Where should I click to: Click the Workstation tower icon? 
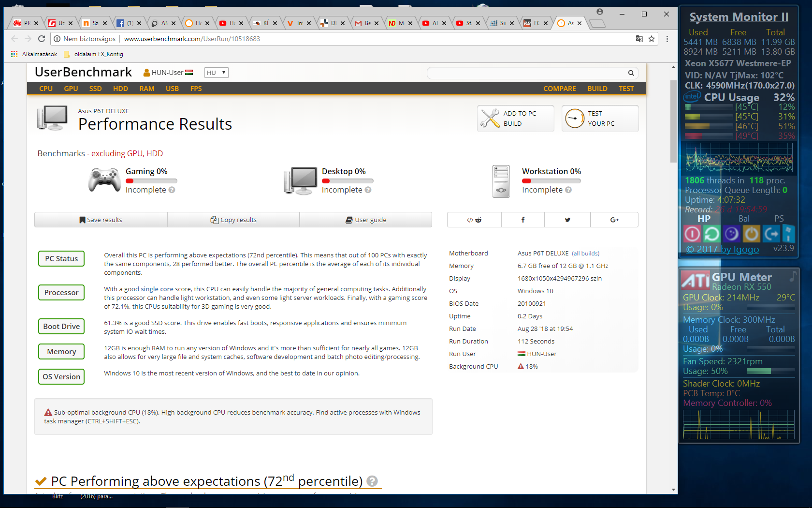point(501,181)
